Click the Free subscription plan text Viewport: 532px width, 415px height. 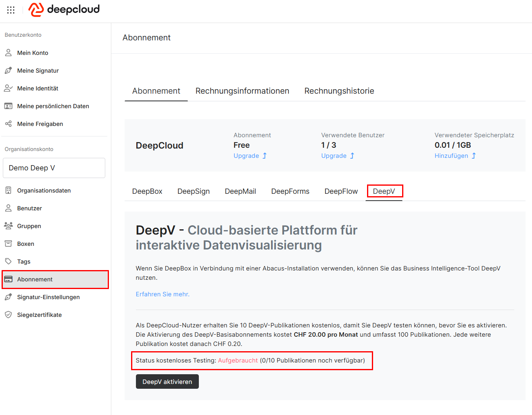coord(242,145)
